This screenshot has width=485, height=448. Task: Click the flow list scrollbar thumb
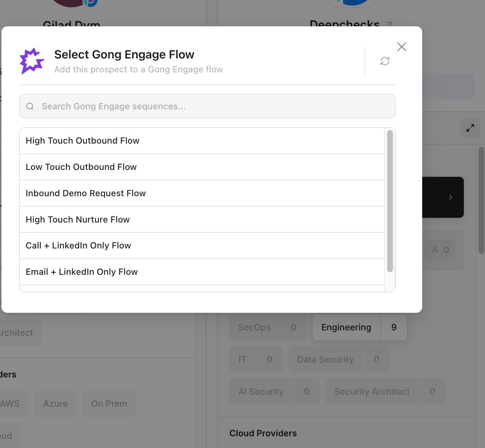[390, 201]
